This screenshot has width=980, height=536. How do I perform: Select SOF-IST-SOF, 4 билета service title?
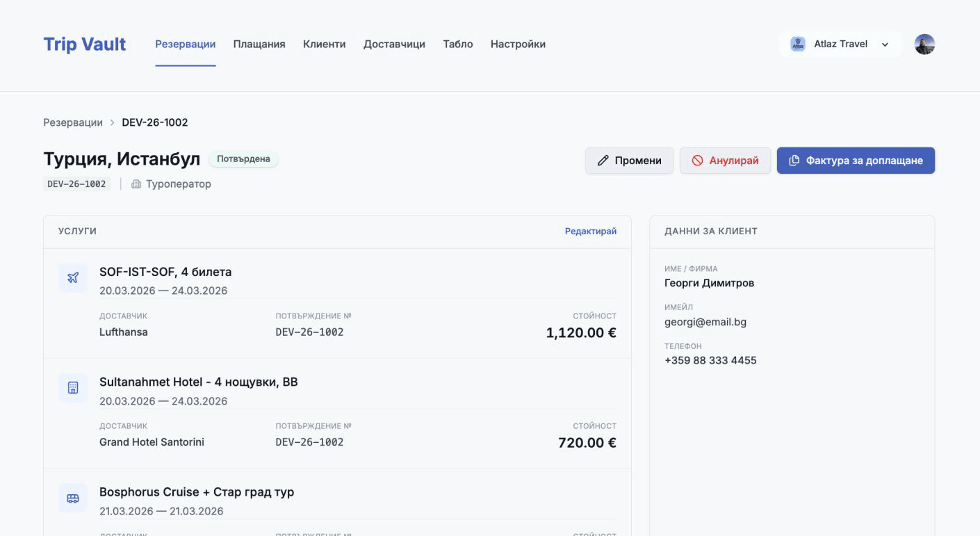165,272
